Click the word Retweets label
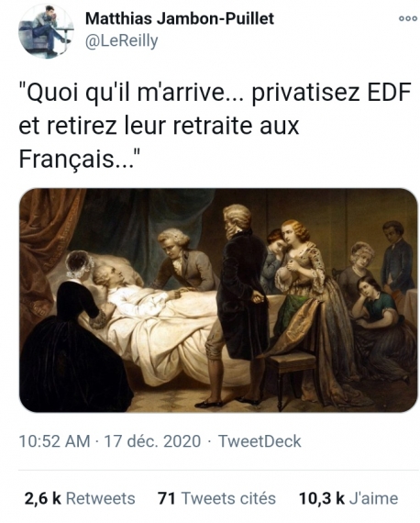The image size is (420, 523). pos(101,498)
